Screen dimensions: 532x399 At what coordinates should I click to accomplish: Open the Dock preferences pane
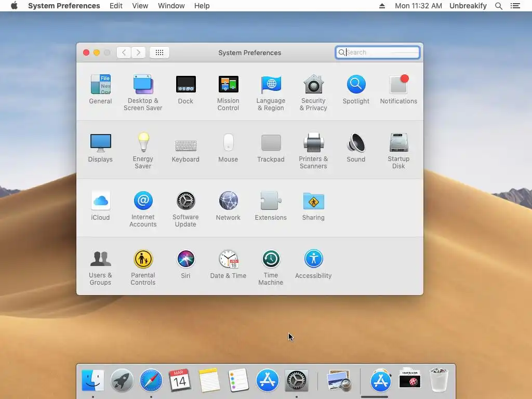(x=185, y=89)
